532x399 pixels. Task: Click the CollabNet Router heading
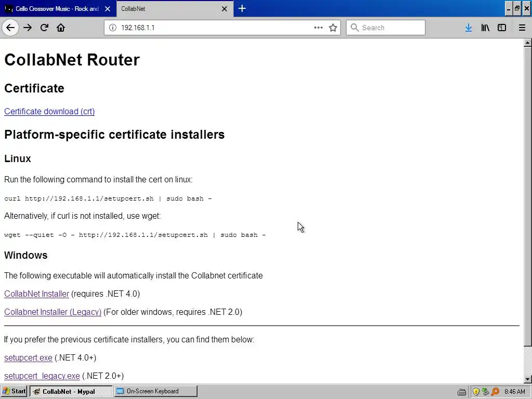pyautogui.click(x=72, y=60)
